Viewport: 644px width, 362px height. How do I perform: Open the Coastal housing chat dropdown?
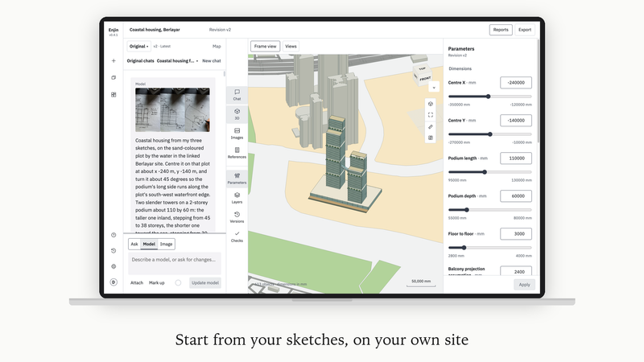[177, 61]
